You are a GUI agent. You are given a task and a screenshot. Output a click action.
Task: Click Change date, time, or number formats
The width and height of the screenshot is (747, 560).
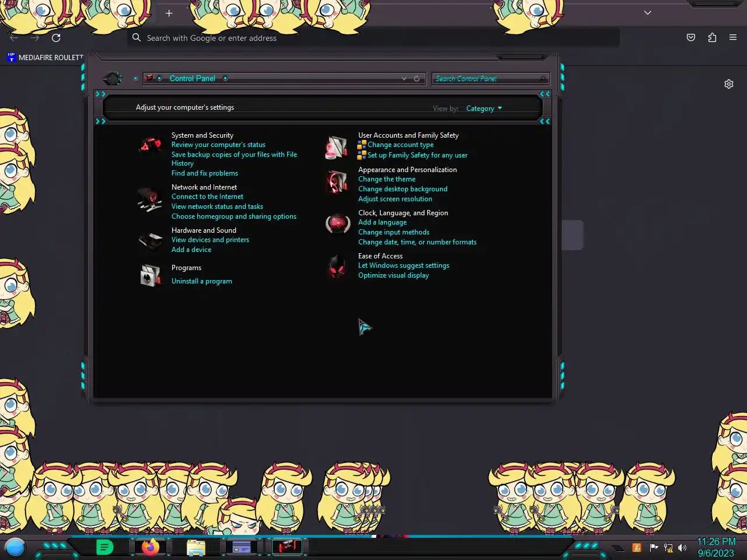pos(417,242)
